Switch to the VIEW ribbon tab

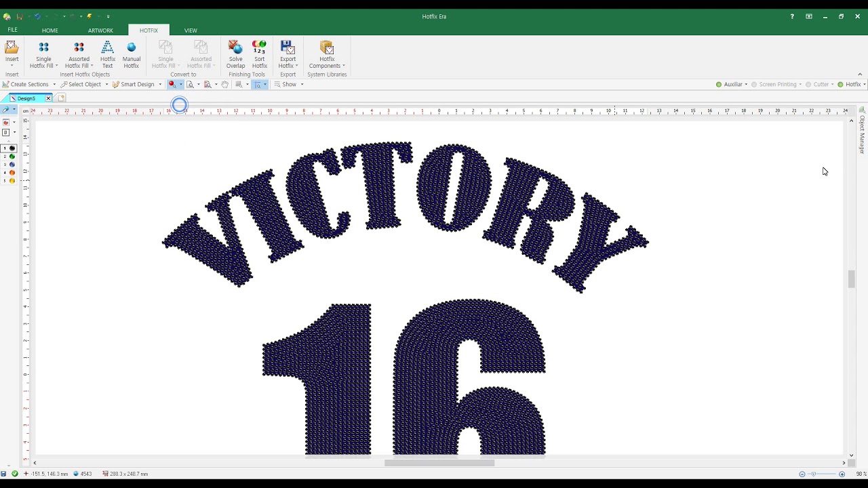[x=191, y=30]
